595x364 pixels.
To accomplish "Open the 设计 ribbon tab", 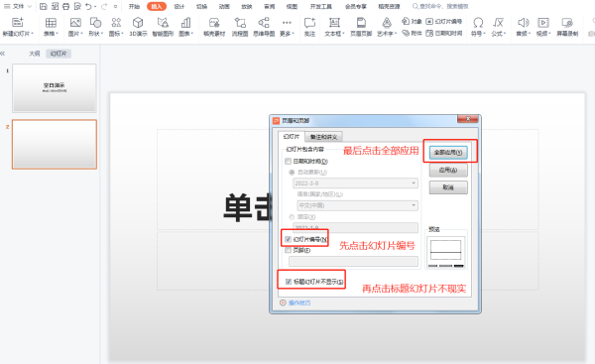I will [x=179, y=7].
